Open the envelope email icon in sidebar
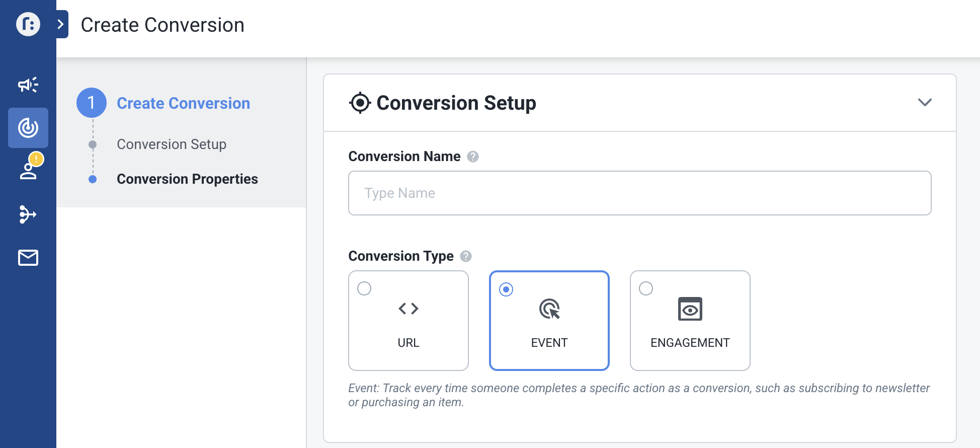Viewport: 980px width, 448px height. (x=28, y=258)
